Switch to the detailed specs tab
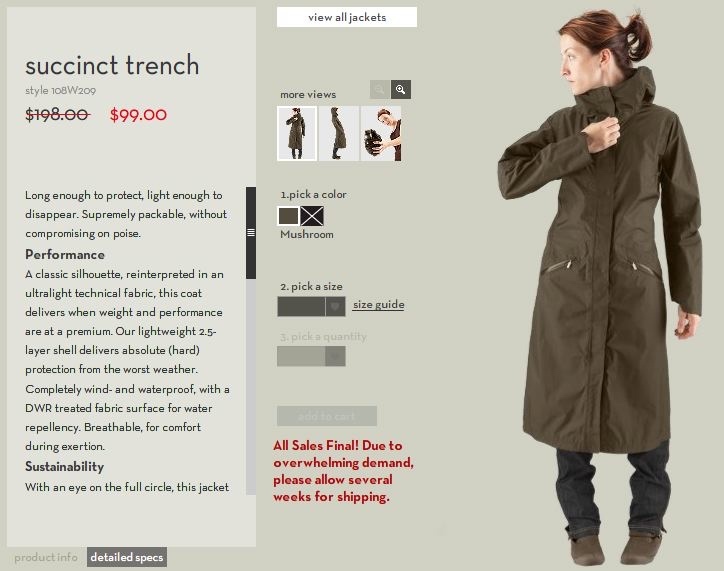The width and height of the screenshot is (724, 571). (x=127, y=557)
